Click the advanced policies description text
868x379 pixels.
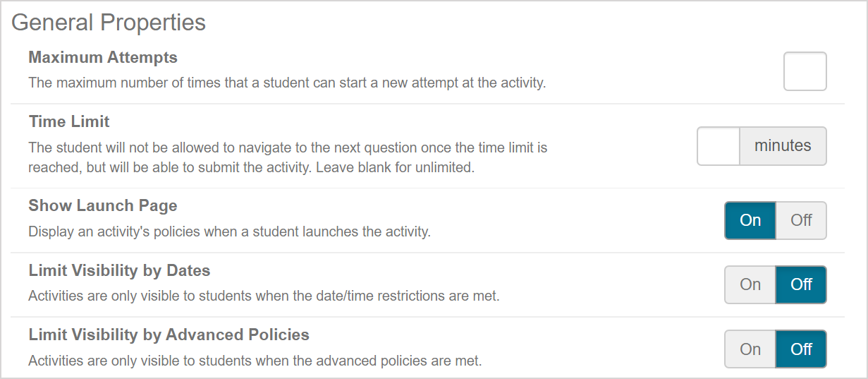255,361
